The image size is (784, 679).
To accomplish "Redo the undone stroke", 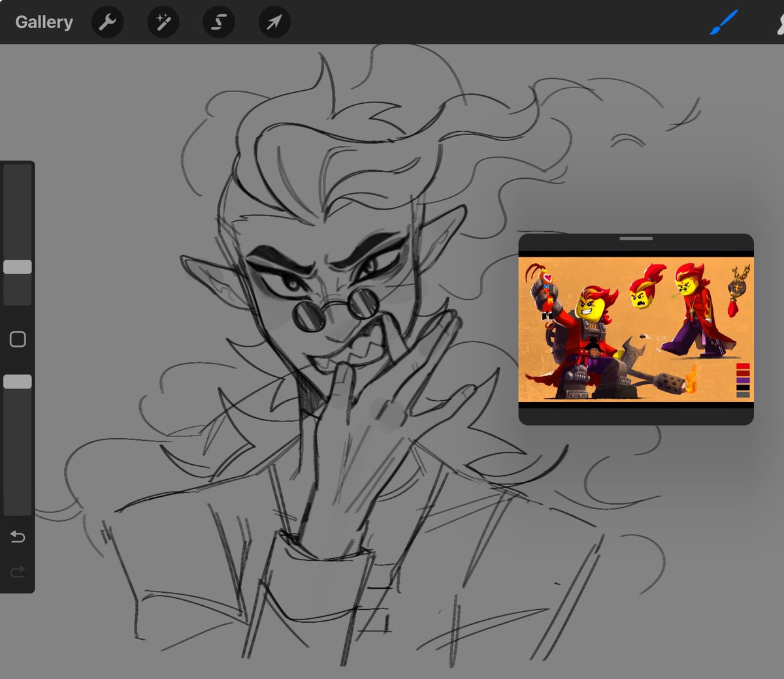I will tap(18, 572).
